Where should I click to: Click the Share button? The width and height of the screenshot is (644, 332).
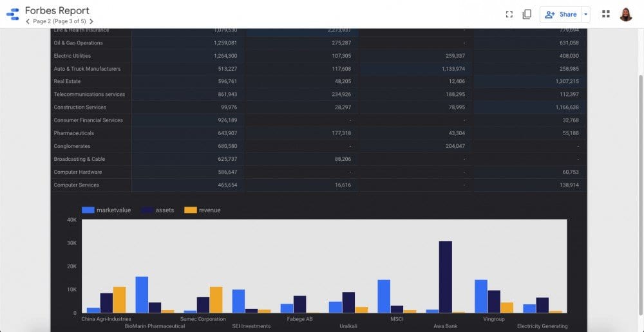click(x=561, y=14)
